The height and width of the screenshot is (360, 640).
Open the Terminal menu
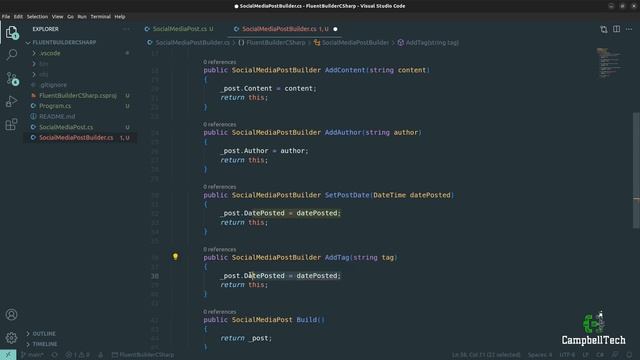100,17
